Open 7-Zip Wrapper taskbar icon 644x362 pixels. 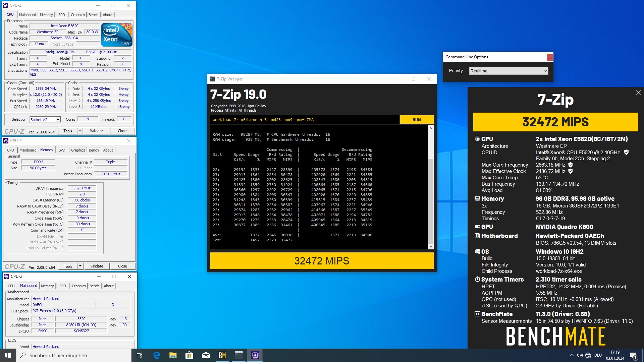pos(239,355)
